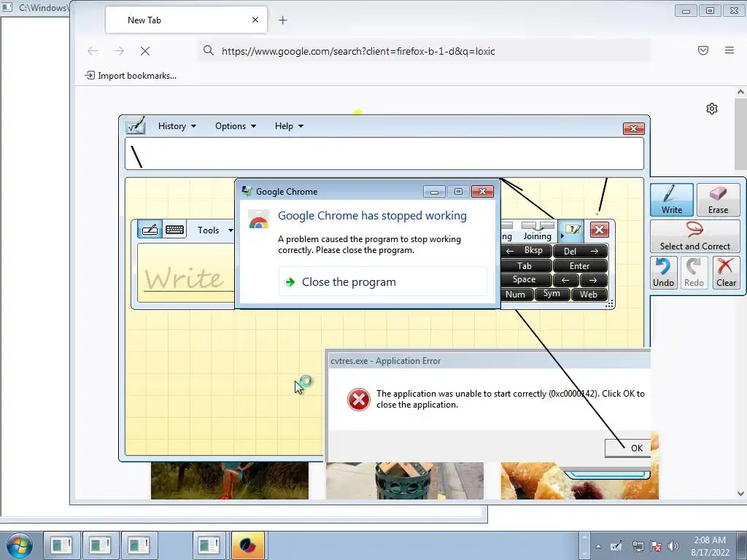Viewport: 747px width, 560px height.
Task: Toggle the Sym key on input panel
Action: [x=551, y=294]
